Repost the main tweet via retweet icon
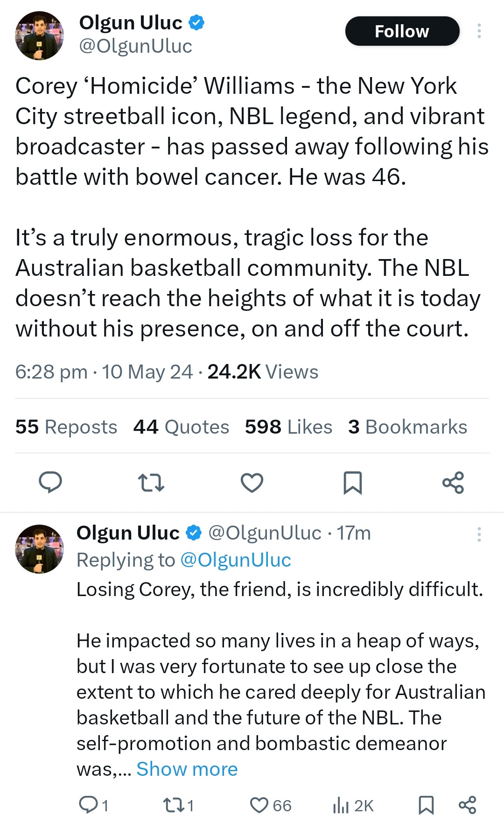 coord(152,483)
